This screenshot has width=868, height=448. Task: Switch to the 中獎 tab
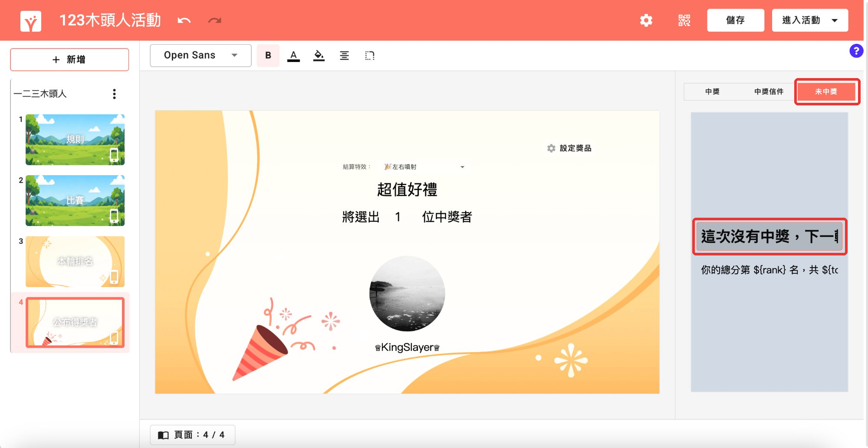(712, 92)
